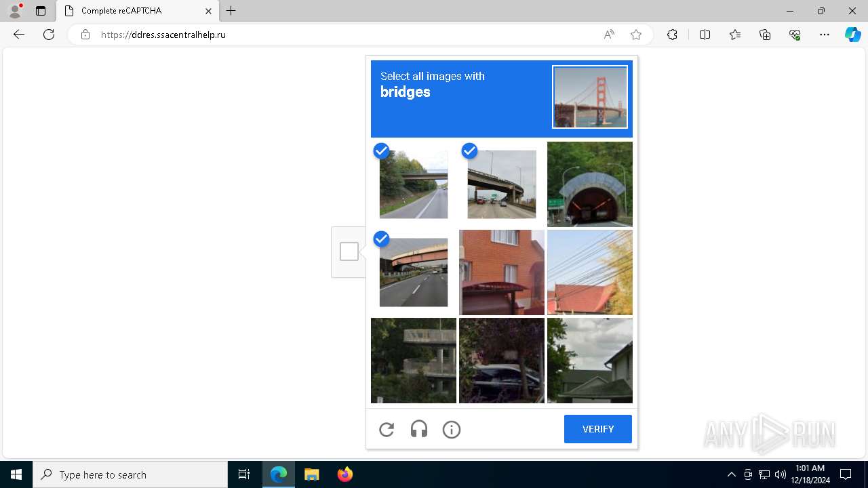Viewport: 868px width, 488px height.
Task: Select the white house with gray roof tile
Action: 590,361
